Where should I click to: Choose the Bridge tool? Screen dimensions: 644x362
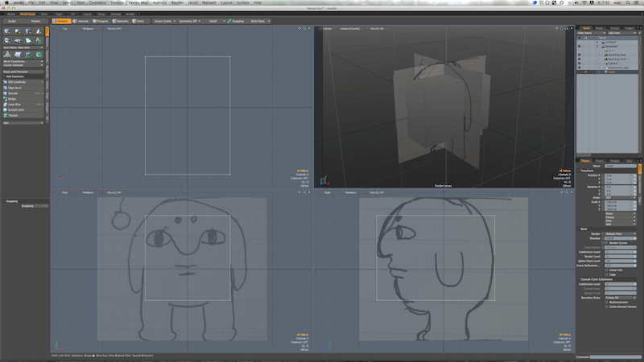(23, 99)
